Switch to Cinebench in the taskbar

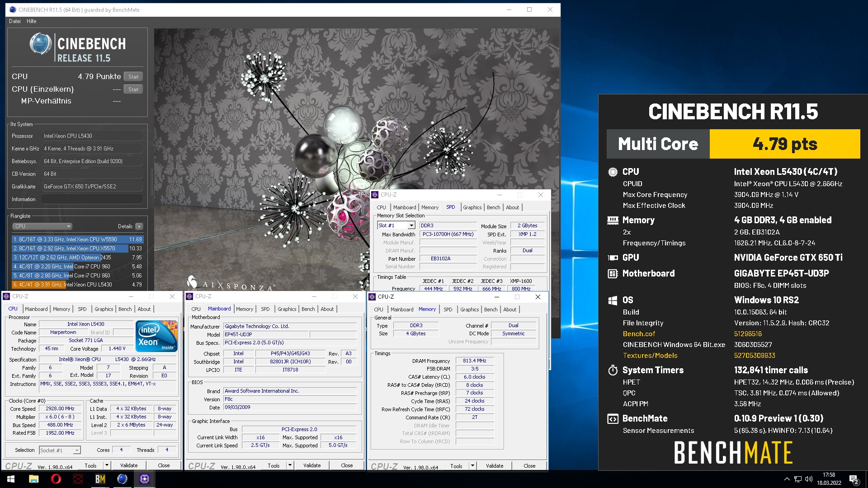[123, 479]
